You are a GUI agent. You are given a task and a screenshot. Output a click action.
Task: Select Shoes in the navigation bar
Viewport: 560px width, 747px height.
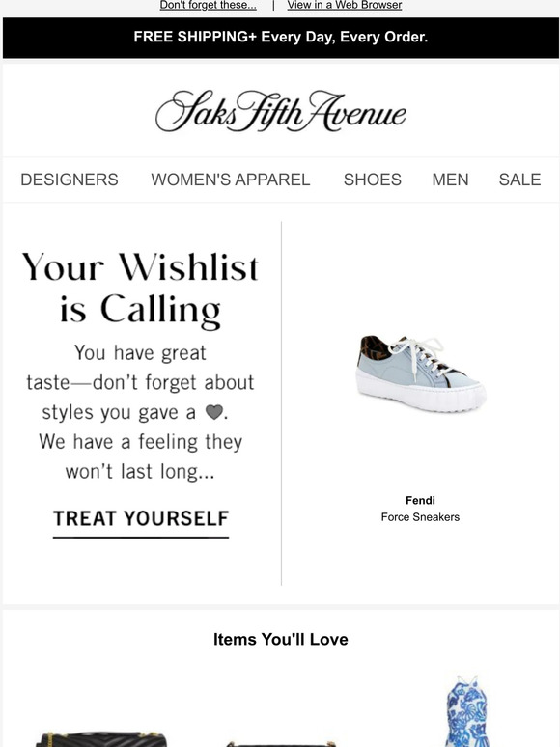pos(373,180)
